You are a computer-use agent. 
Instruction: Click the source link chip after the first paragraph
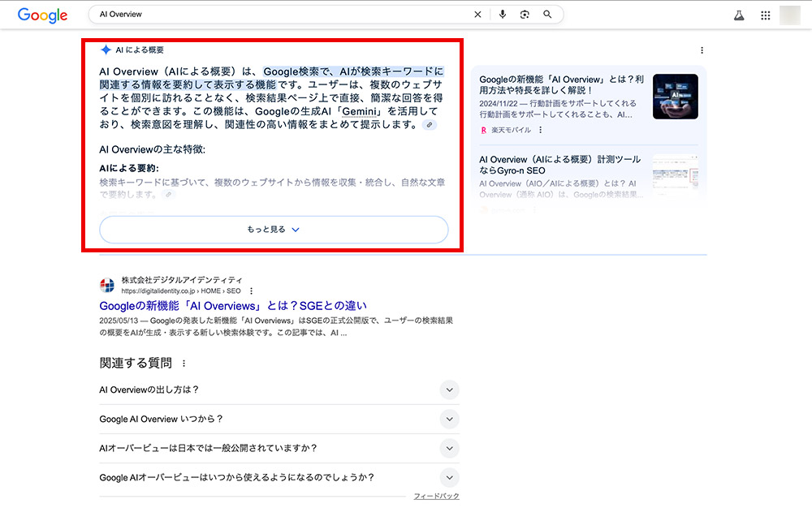(430, 125)
